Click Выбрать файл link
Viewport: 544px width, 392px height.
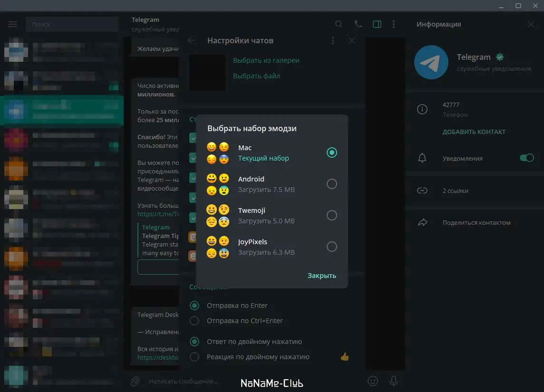pos(256,76)
